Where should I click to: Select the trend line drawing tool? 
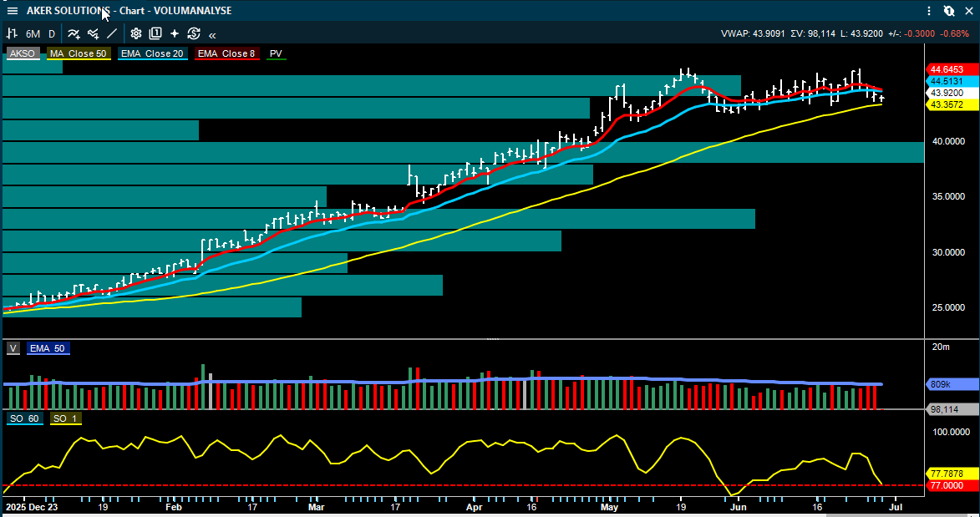point(111,33)
